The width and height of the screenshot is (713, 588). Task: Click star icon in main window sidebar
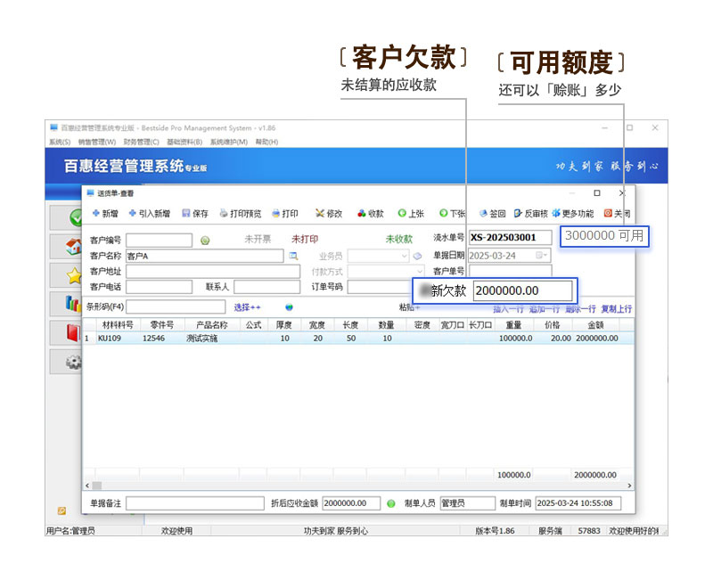point(74,275)
